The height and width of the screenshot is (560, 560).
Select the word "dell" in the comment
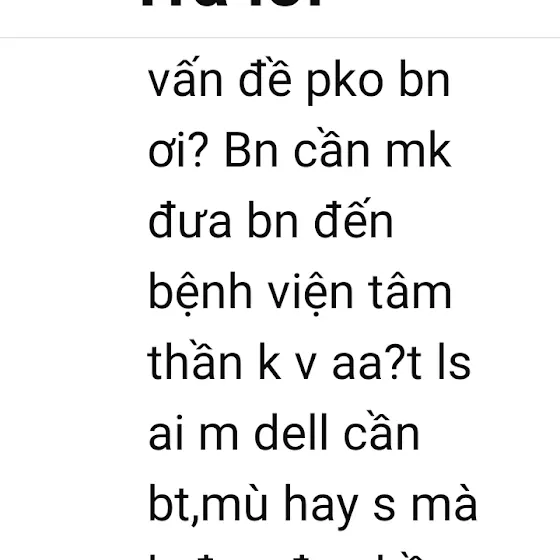pos(291,432)
